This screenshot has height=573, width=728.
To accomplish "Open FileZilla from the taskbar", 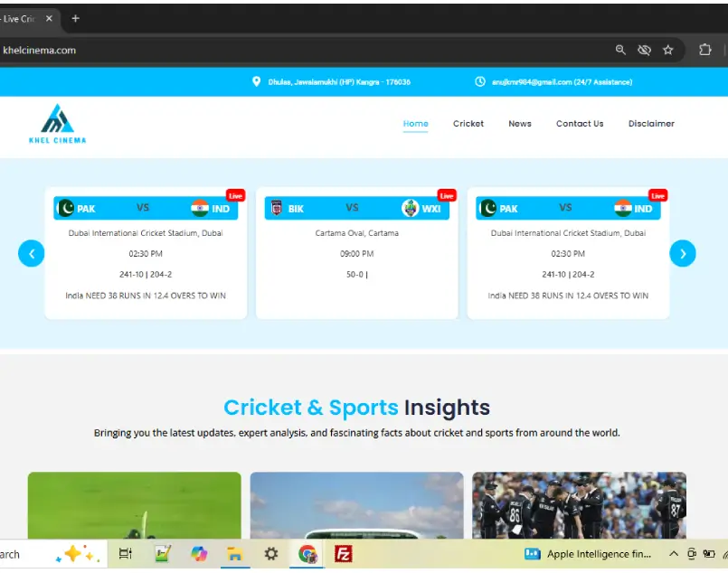I will (343, 553).
